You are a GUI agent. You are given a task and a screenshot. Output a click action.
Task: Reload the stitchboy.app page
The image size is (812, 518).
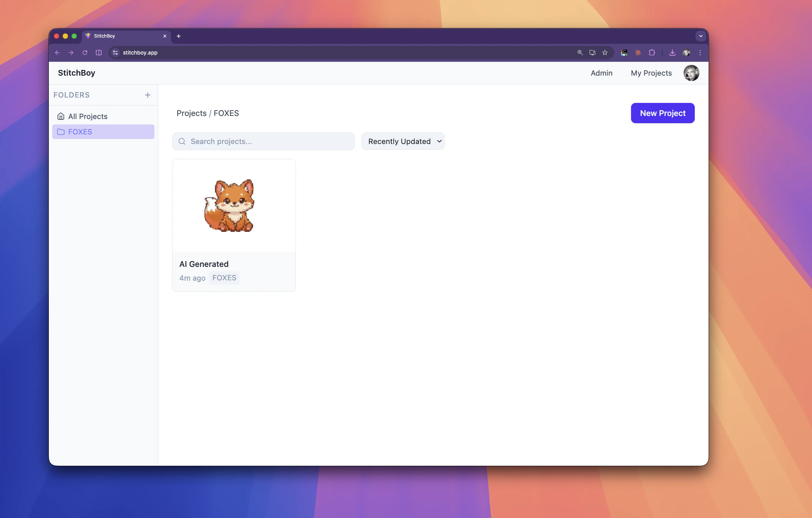[x=85, y=53]
